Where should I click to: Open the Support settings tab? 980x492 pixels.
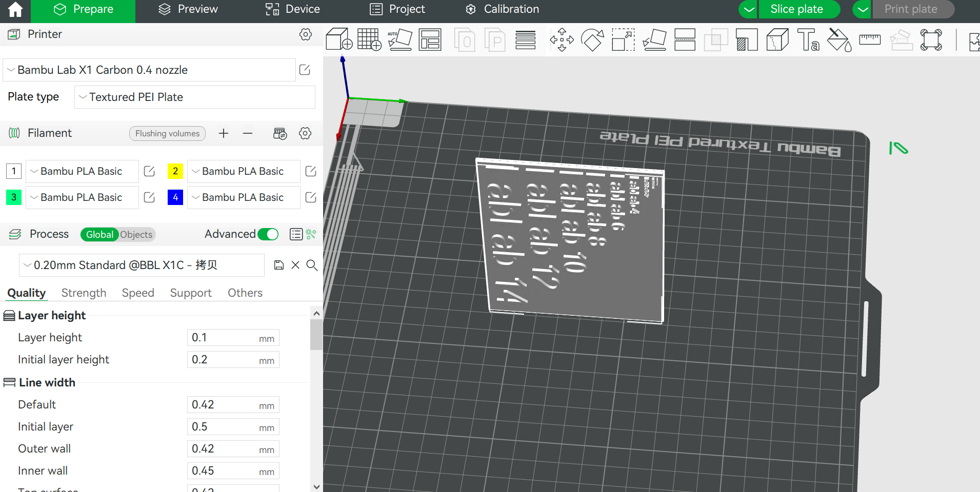pyautogui.click(x=191, y=293)
